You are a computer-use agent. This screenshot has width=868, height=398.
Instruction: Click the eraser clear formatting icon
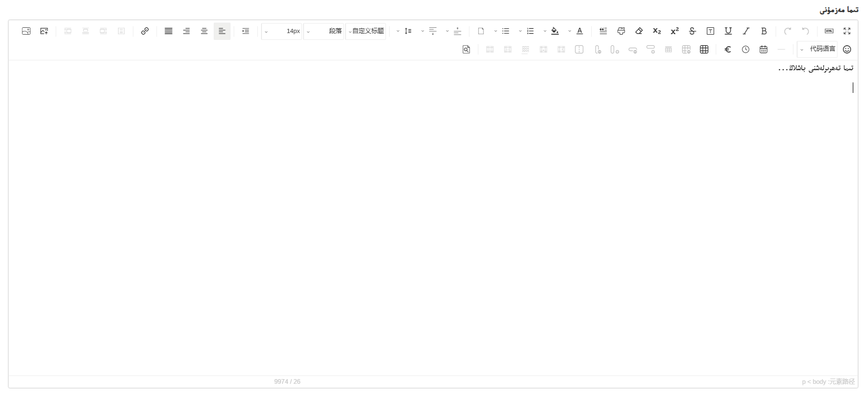(x=639, y=31)
